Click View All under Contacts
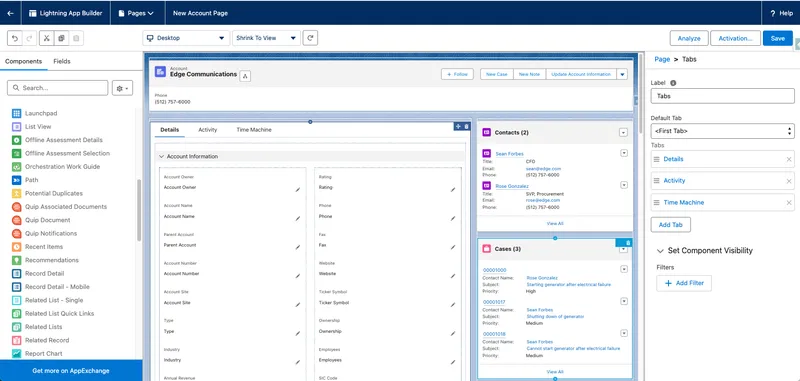The height and width of the screenshot is (381, 800). coord(555,223)
